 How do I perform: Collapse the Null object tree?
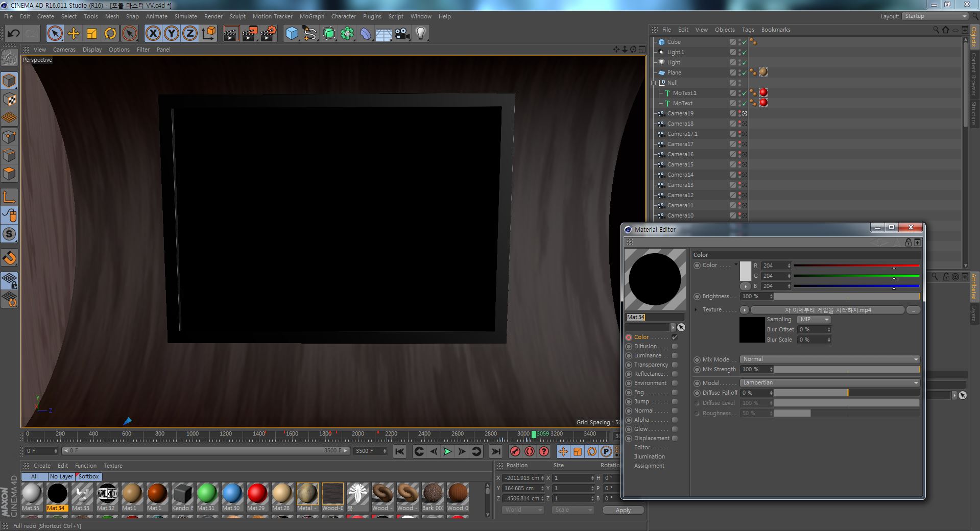653,83
